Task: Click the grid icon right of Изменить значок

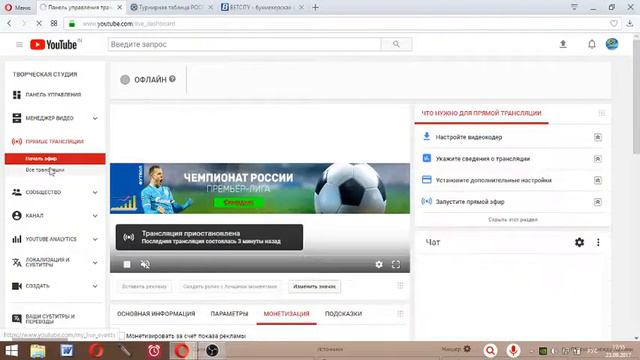Action: point(400,286)
